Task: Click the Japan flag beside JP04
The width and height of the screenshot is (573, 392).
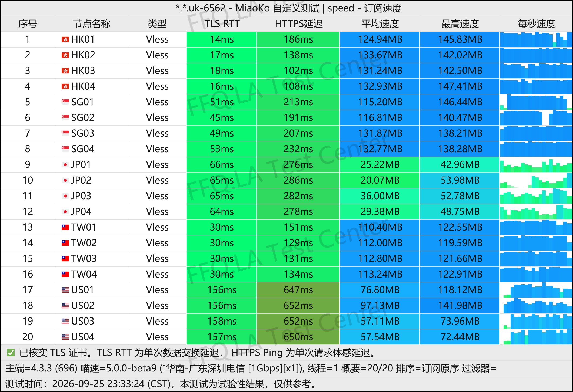Action: (x=65, y=212)
